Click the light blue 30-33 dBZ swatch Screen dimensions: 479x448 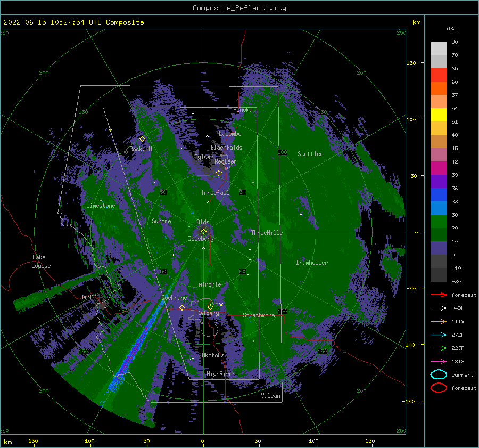coord(439,208)
